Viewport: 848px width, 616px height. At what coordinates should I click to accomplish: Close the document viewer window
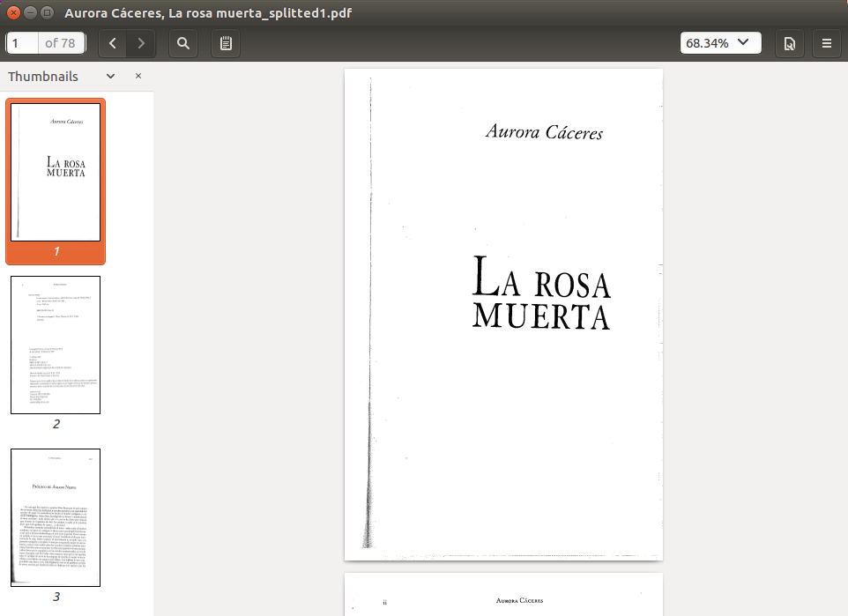coord(13,12)
